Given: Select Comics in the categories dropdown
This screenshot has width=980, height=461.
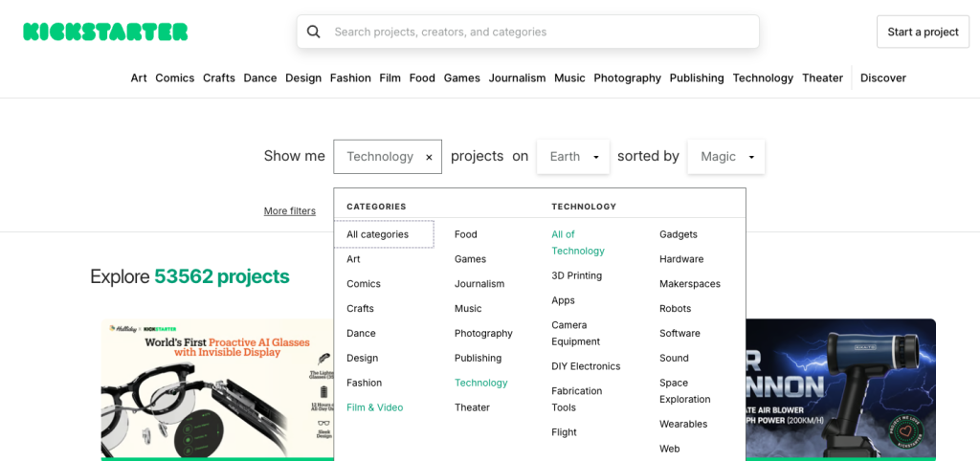Looking at the screenshot, I should (364, 284).
